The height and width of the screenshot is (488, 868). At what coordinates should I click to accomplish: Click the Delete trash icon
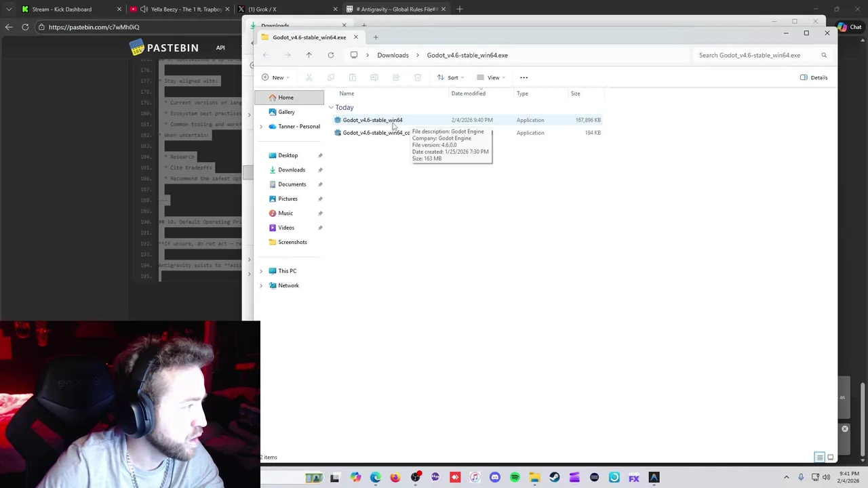[418, 77]
